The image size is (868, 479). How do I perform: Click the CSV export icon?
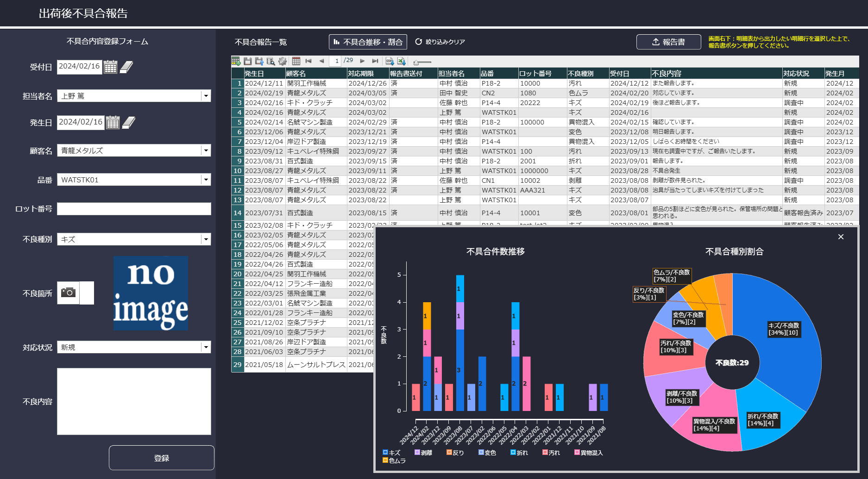click(x=390, y=61)
